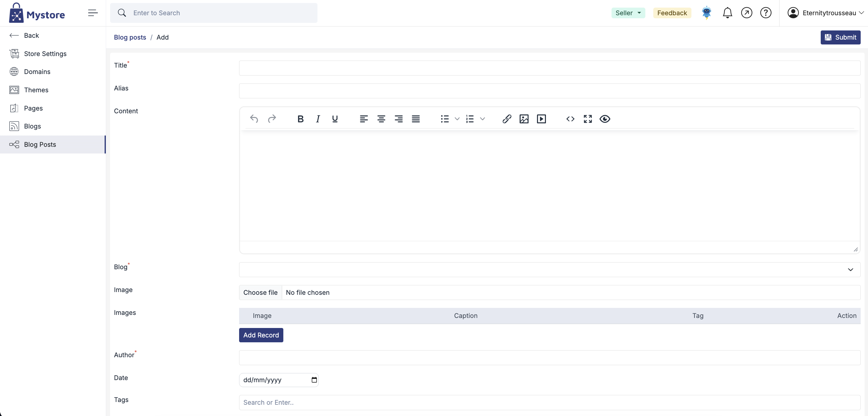Image resolution: width=868 pixels, height=416 pixels.
Task: Open Themes in the sidebar
Action: [x=36, y=90]
